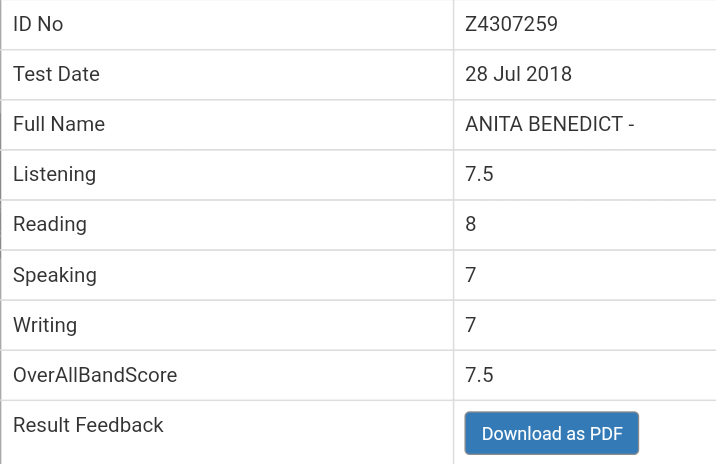Select the overall band score 7.5
This screenshot has height=464, width=716.
(x=479, y=375)
